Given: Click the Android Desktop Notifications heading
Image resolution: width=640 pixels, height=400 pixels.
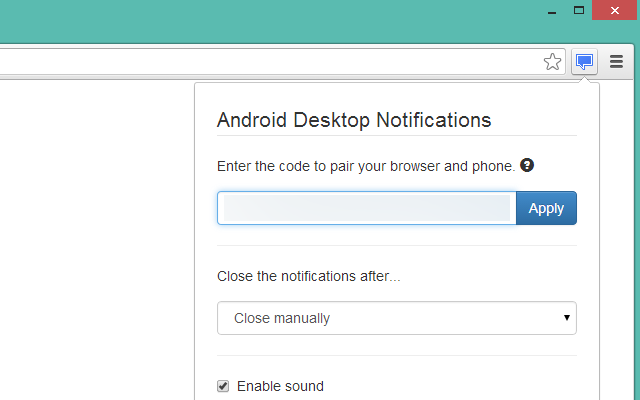Looking at the screenshot, I should point(354,120).
